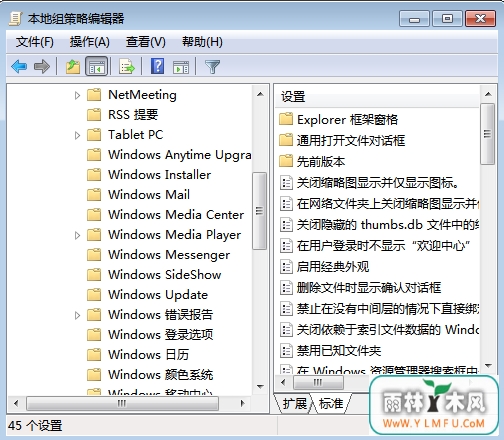Image resolution: width=504 pixels, height=440 pixels.
Task: Go up one level with folder icon
Action: tap(73, 66)
